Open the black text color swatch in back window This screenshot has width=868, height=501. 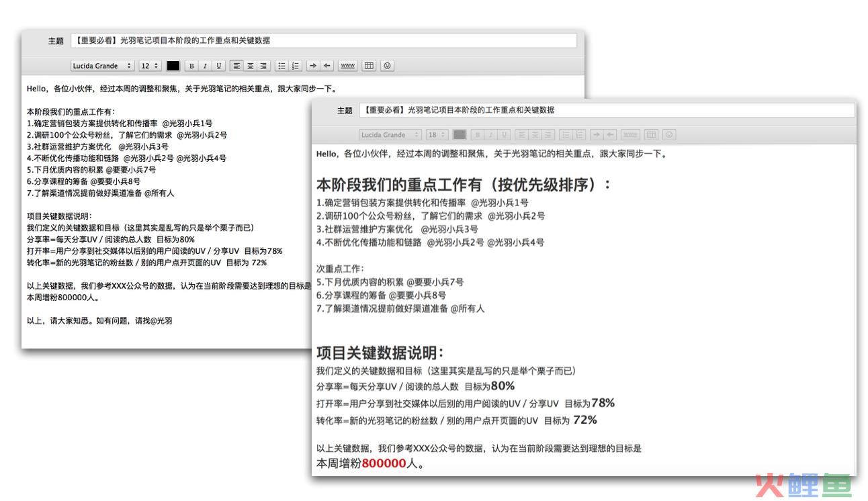tap(173, 66)
